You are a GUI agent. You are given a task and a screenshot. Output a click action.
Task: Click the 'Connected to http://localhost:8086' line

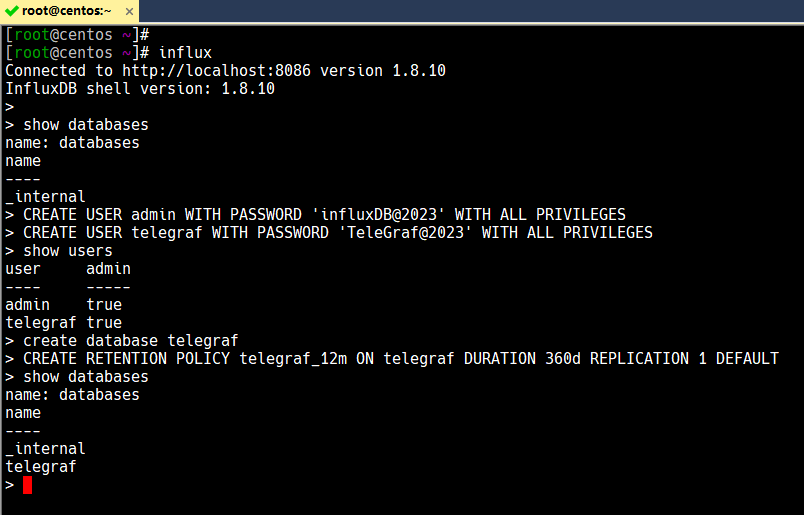click(x=225, y=71)
